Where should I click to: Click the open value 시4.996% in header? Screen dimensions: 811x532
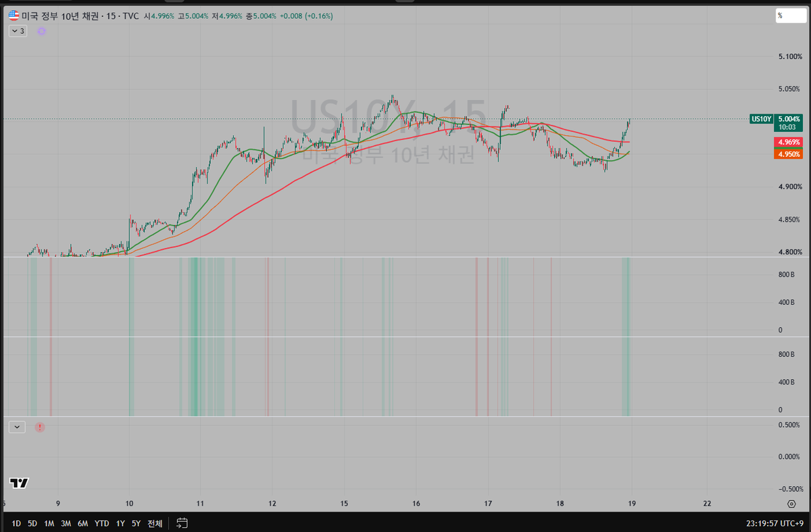click(159, 16)
